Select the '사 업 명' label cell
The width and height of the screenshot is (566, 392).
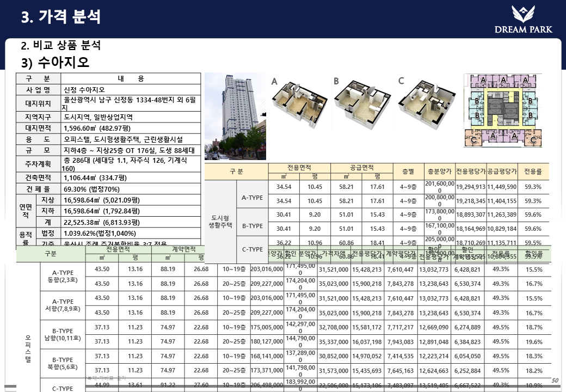click(38, 89)
